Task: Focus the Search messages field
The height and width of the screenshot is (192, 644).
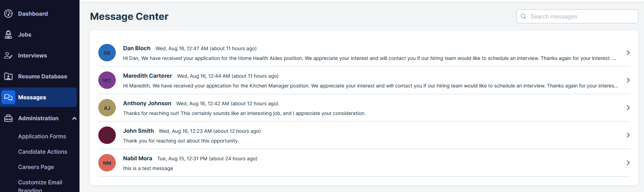Action: pos(577,16)
